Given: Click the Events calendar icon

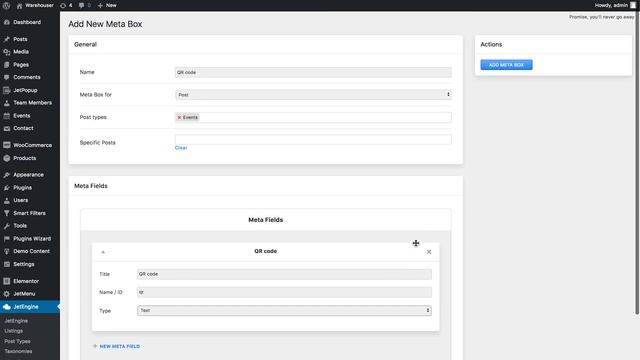Looking at the screenshot, I should coord(7,116).
